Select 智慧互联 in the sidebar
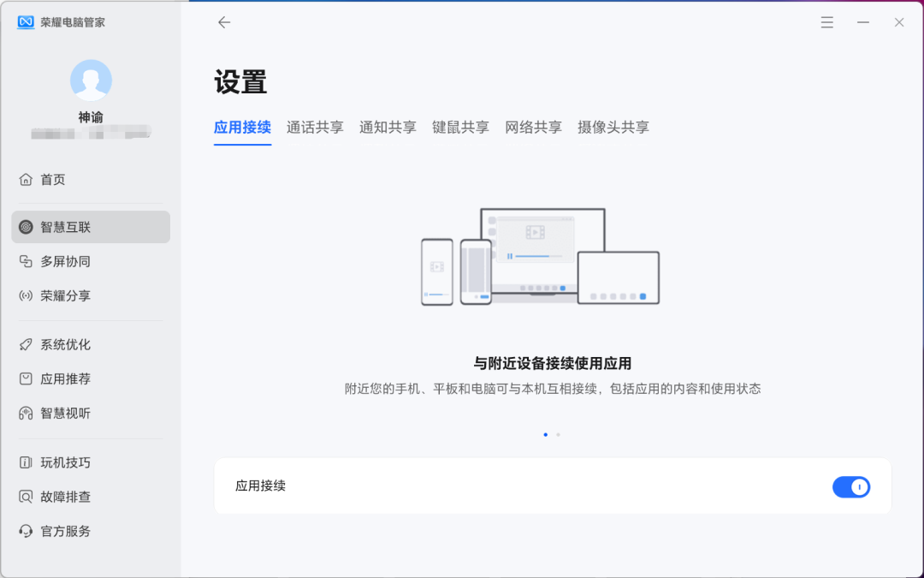This screenshot has width=924, height=578. 91,227
